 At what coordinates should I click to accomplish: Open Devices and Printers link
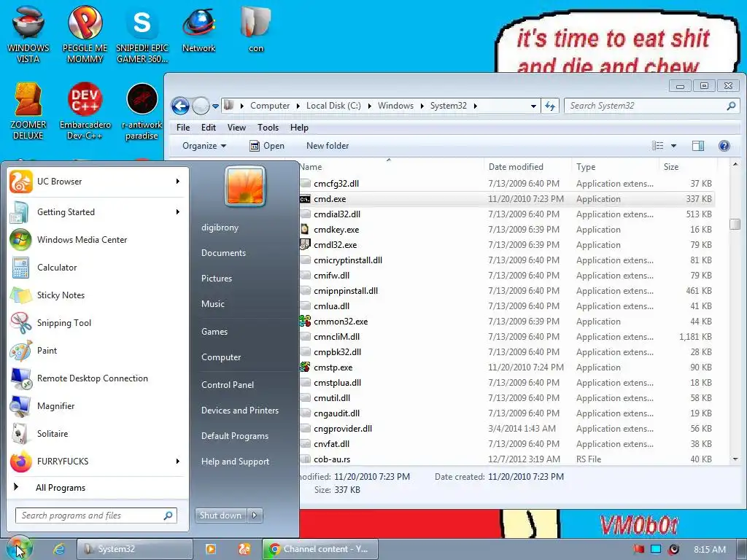239,411
